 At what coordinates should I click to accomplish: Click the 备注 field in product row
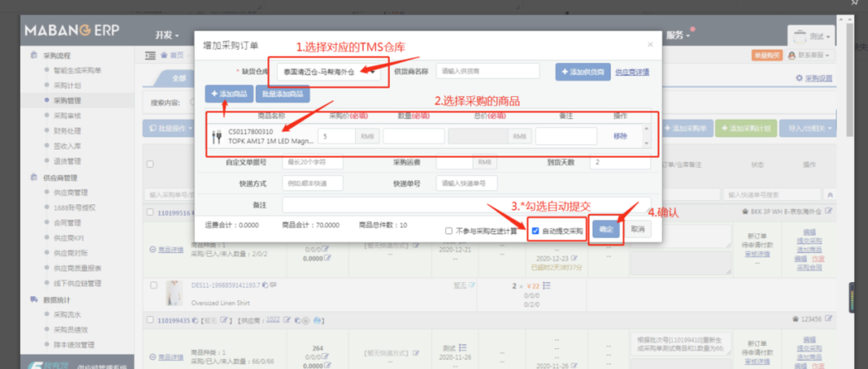tap(566, 136)
